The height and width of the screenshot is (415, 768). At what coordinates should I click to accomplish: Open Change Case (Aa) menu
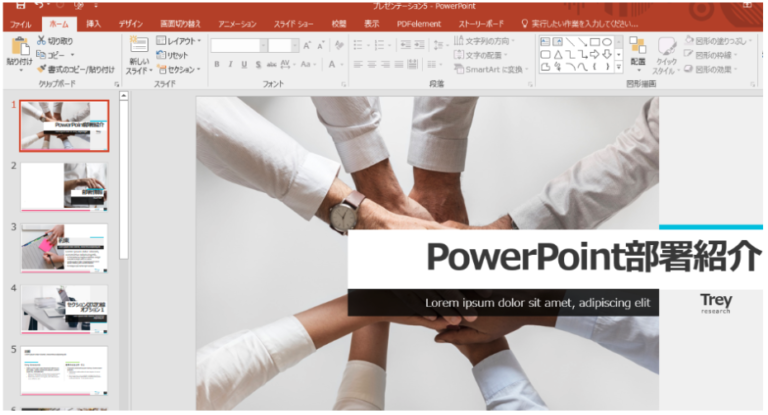[x=307, y=64]
